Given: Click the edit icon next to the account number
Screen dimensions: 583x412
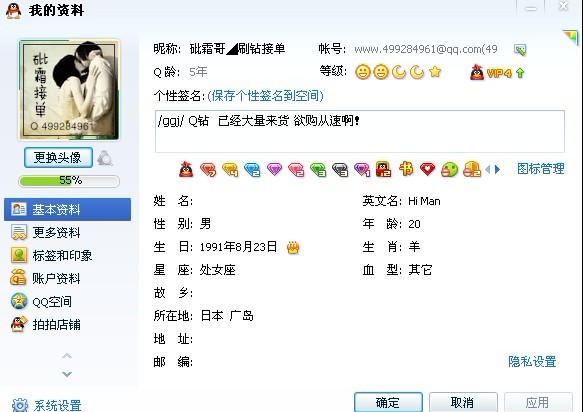Looking at the screenshot, I should pyautogui.click(x=520, y=49).
